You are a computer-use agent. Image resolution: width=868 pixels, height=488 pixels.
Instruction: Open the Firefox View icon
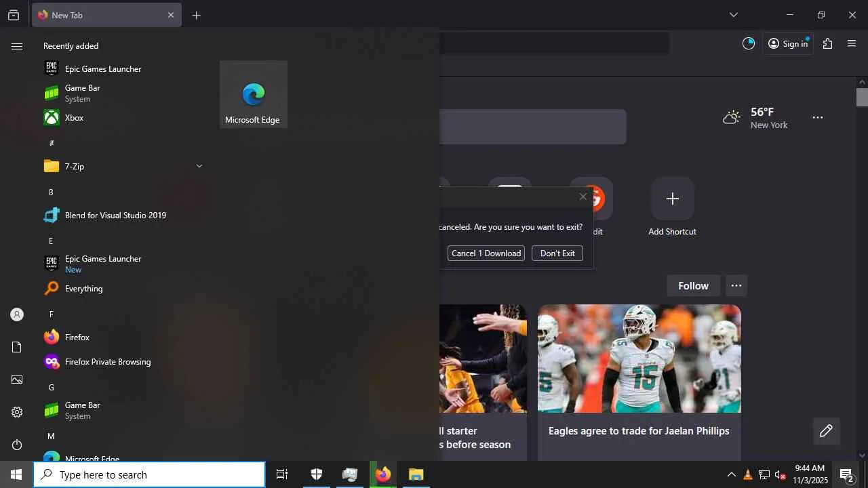coord(14,15)
